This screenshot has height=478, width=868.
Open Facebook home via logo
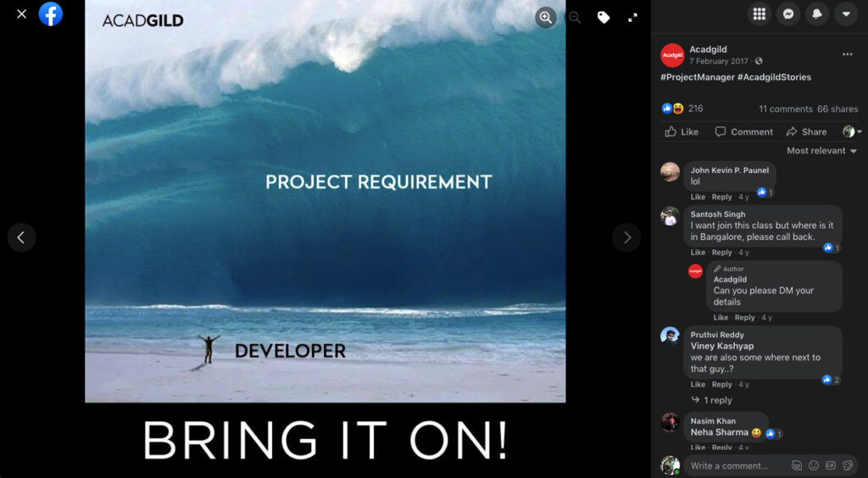(x=51, y=14)
